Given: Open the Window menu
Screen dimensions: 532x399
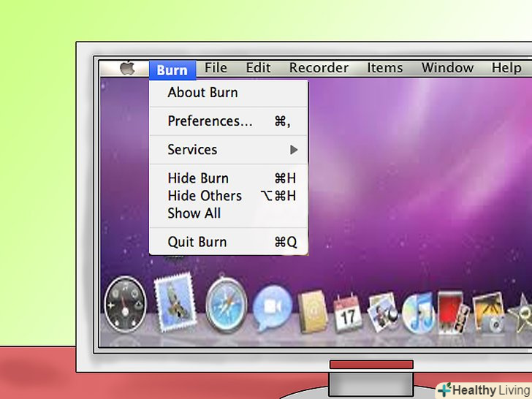Looking at the screenshot, I should [x=447, y=68].
